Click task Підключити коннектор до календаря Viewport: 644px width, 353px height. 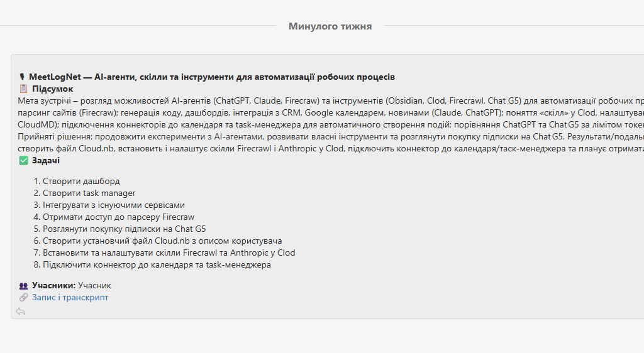157,264
